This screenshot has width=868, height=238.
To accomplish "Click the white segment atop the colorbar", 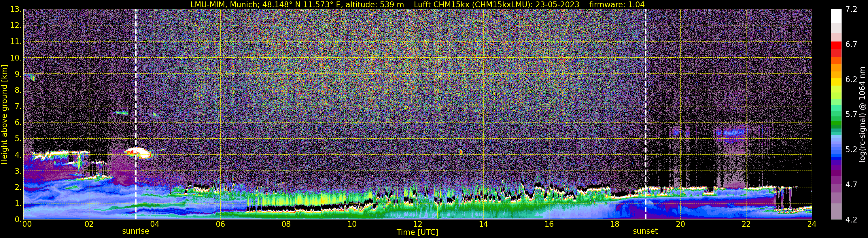I will pyautogui.click(x=836, y=16).
